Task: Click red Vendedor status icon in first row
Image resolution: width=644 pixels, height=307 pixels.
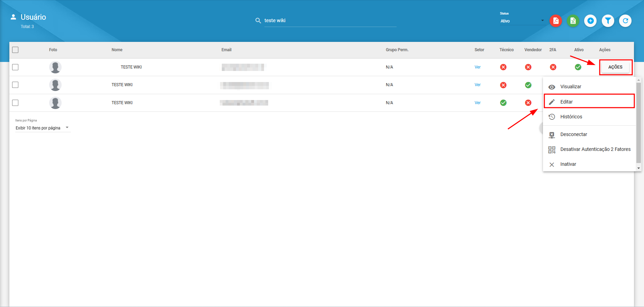Action: coord(528,67)
